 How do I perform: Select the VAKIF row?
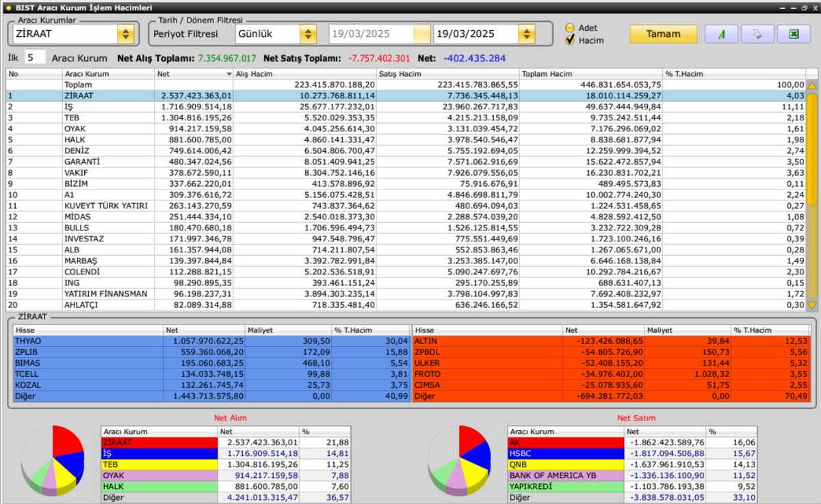(406, 172)
